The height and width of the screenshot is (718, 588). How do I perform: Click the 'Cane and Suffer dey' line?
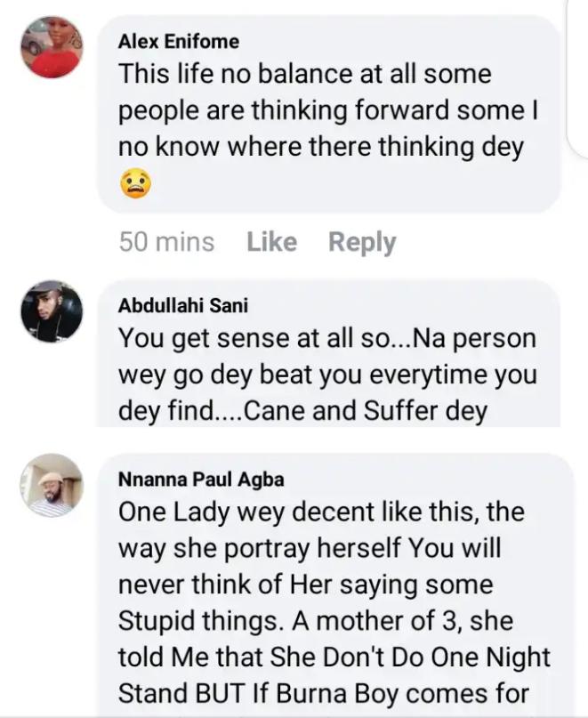click(302, 414)
